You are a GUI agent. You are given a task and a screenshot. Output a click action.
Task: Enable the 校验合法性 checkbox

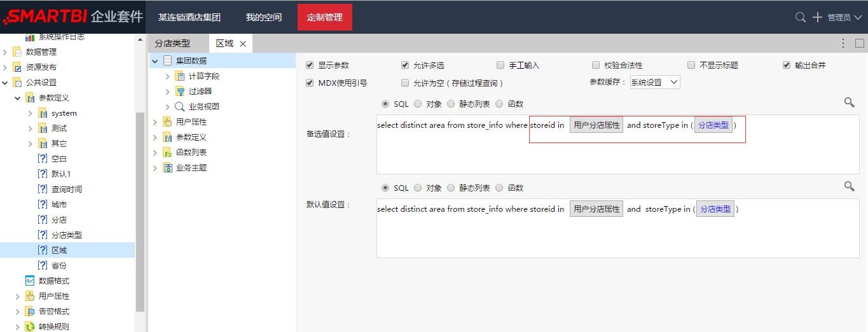596,65
